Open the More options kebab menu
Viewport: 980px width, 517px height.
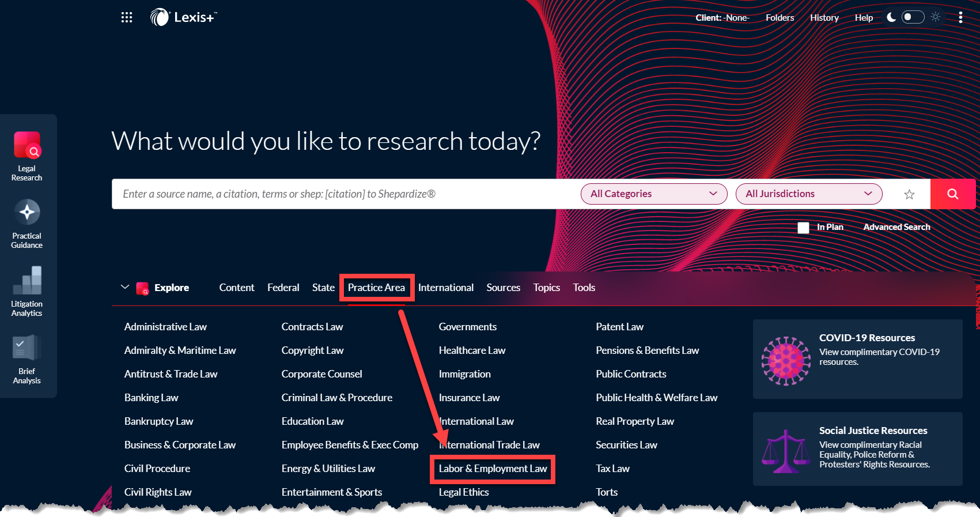960,17
